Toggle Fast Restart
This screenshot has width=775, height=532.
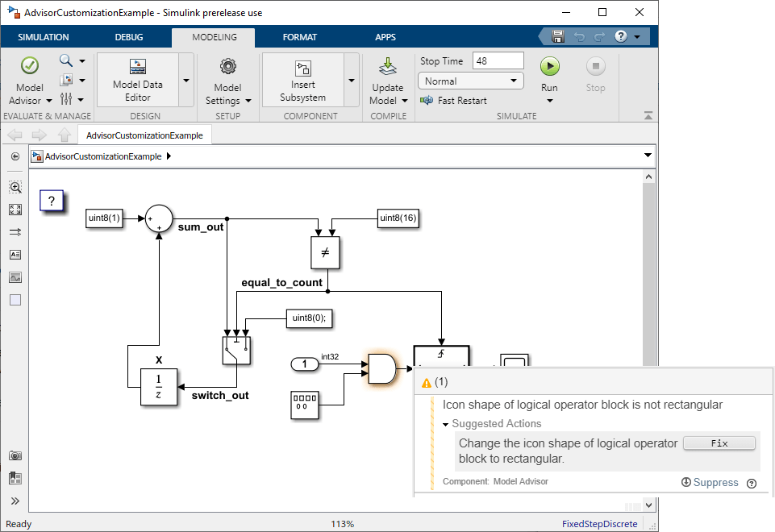[454, 100]
